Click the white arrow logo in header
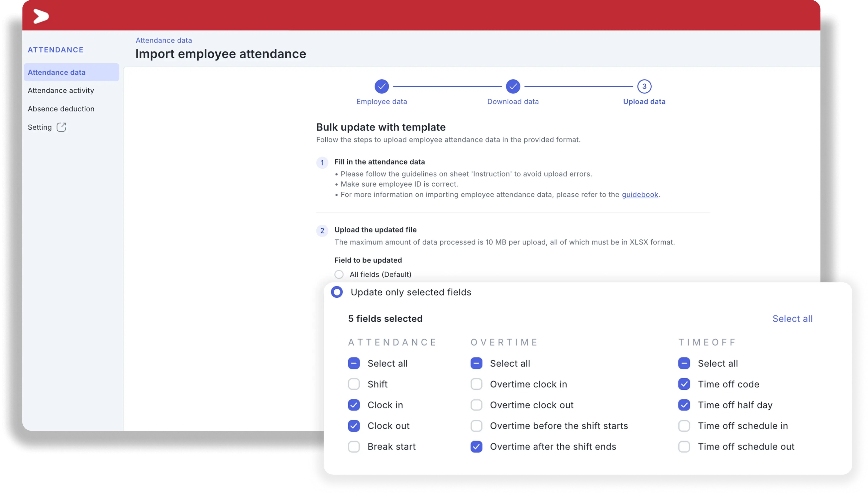 (41, 16)
